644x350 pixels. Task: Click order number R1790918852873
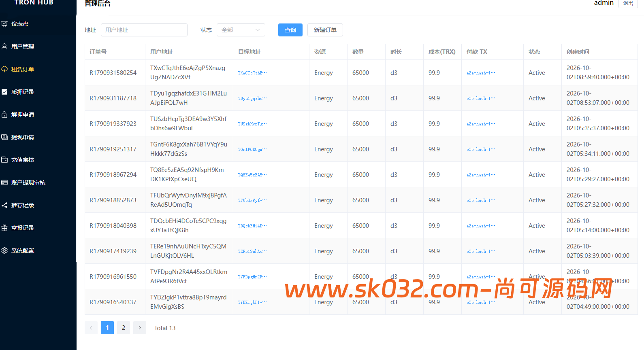pyautogui.click(x=113, y=200)
